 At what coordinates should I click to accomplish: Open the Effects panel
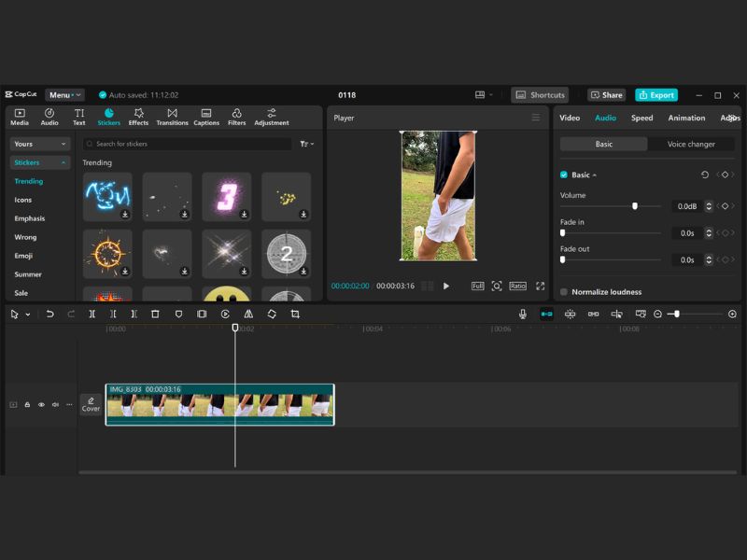(x=138, y=117)
